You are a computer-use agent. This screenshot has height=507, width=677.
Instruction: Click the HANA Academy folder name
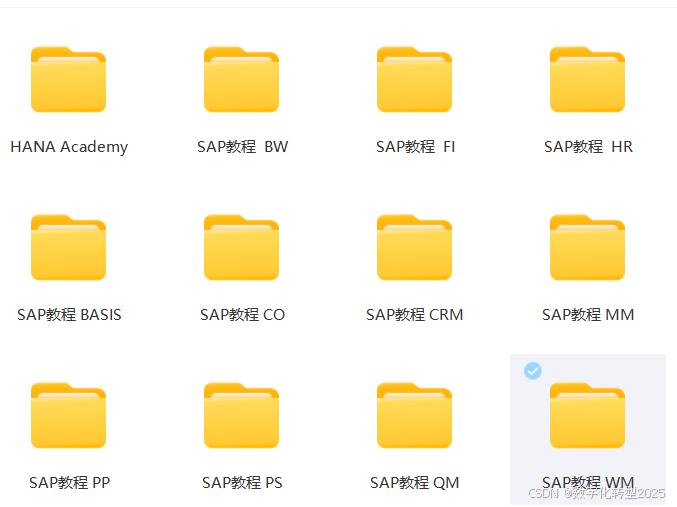(x=69, y=147)
